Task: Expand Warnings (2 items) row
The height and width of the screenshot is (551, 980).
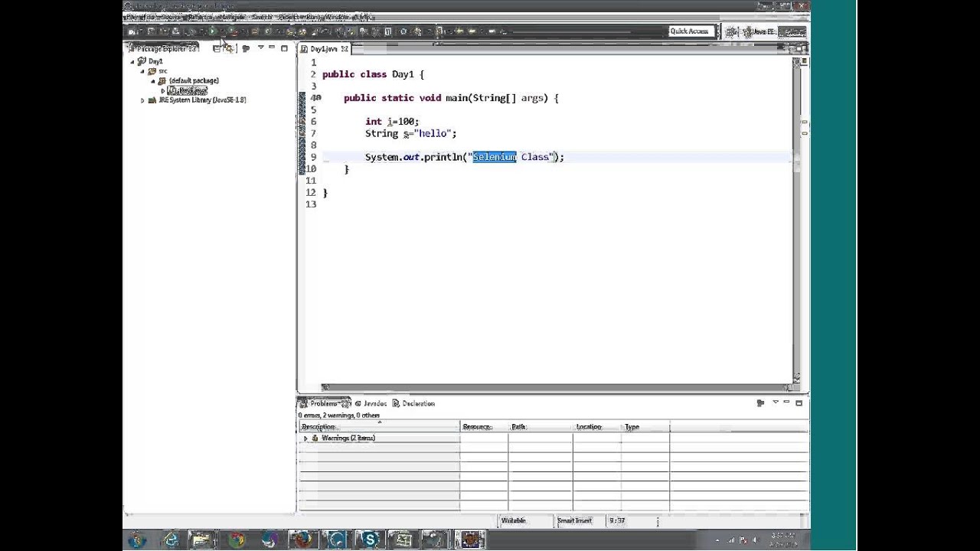Action: pos(305,439)
